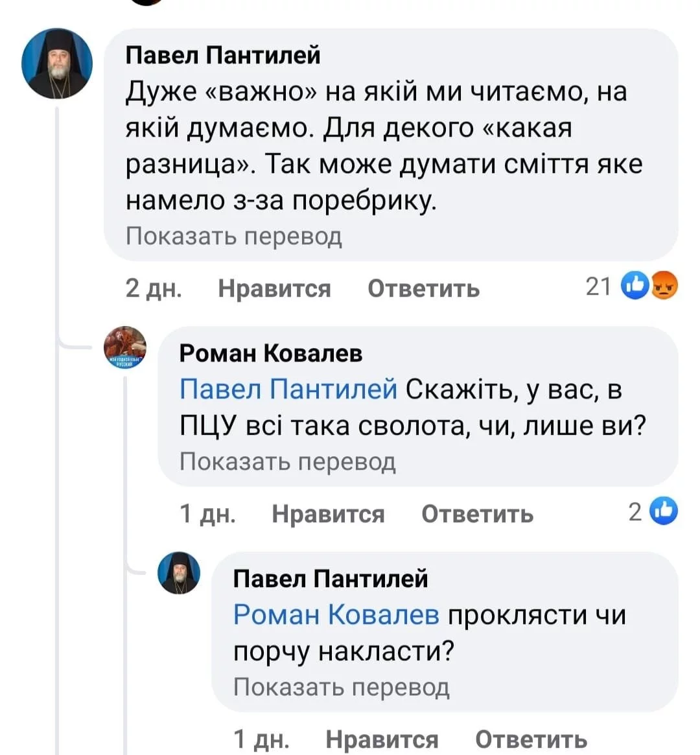Show translation of the first comment

click(x=233, y=237)
